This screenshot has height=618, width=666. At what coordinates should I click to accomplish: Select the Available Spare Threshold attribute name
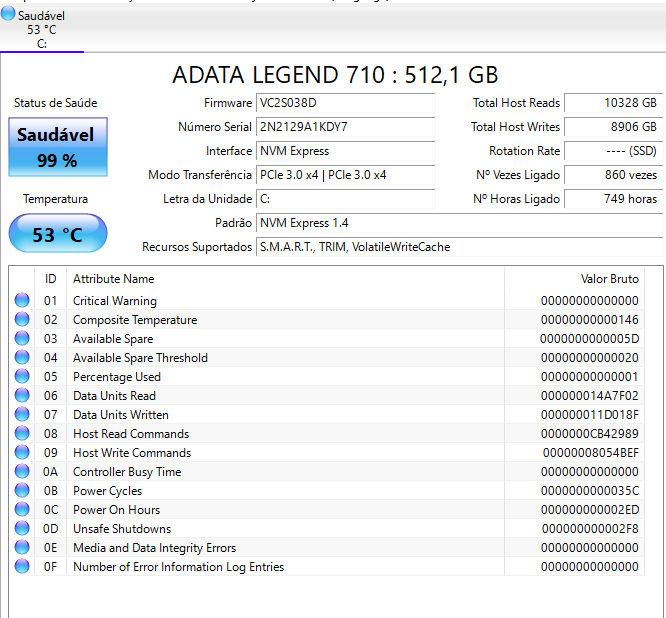tap(140, 358)
